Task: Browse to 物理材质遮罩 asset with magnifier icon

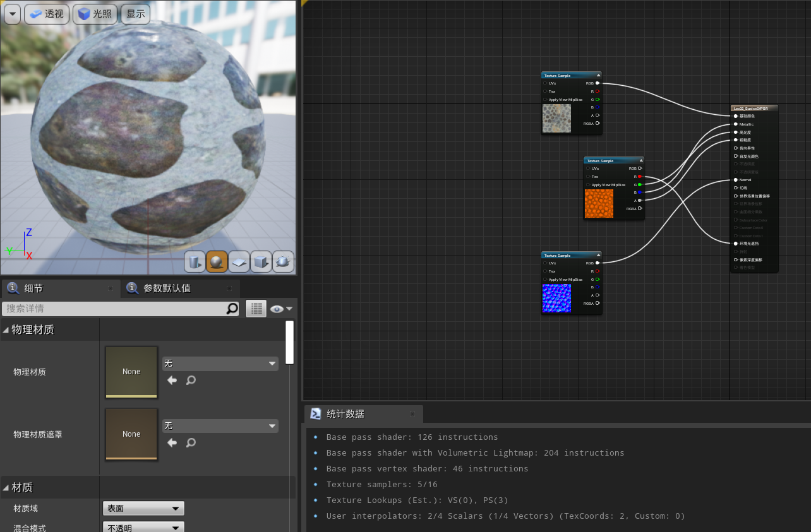Action: 191,443
